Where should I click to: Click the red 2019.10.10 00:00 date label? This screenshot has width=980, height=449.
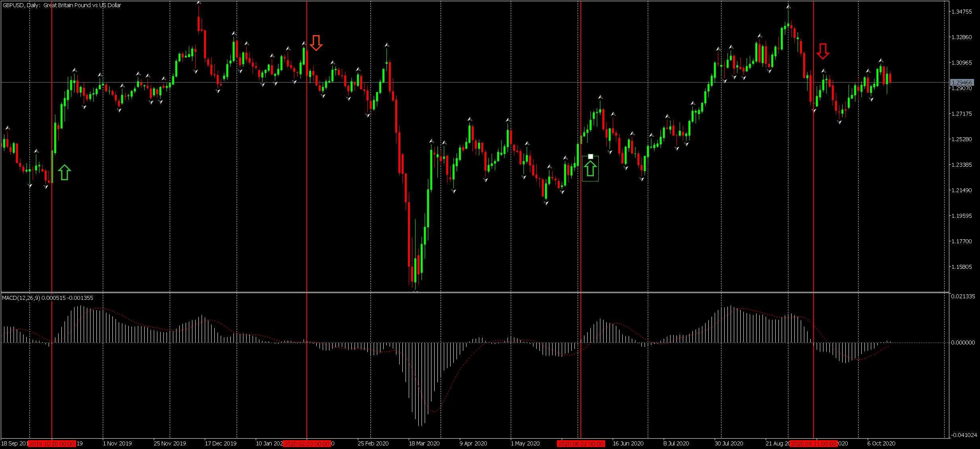point(52,443)
